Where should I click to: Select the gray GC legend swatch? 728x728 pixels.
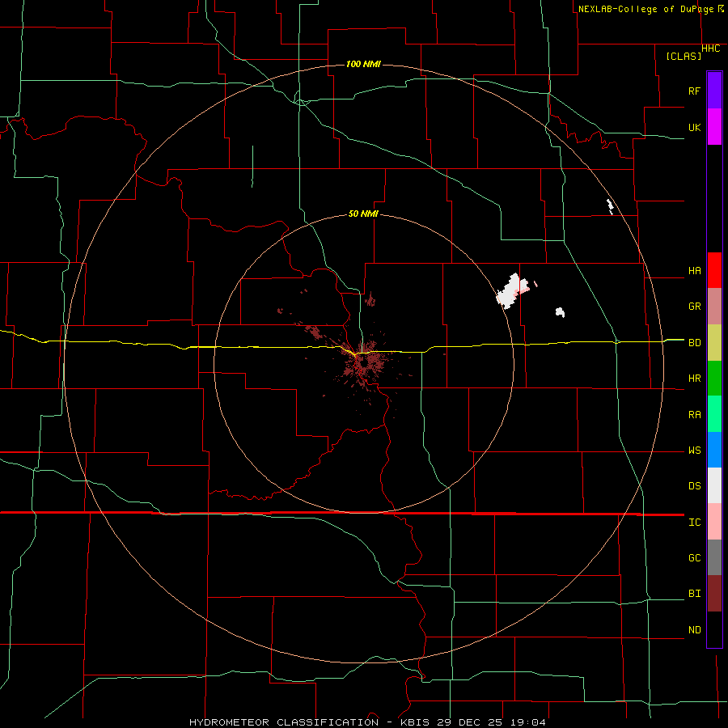pos(714,557)
